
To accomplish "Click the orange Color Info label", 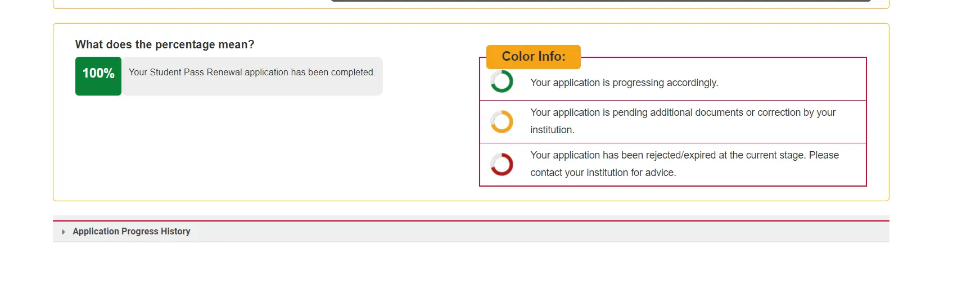I will coord(533,57).
